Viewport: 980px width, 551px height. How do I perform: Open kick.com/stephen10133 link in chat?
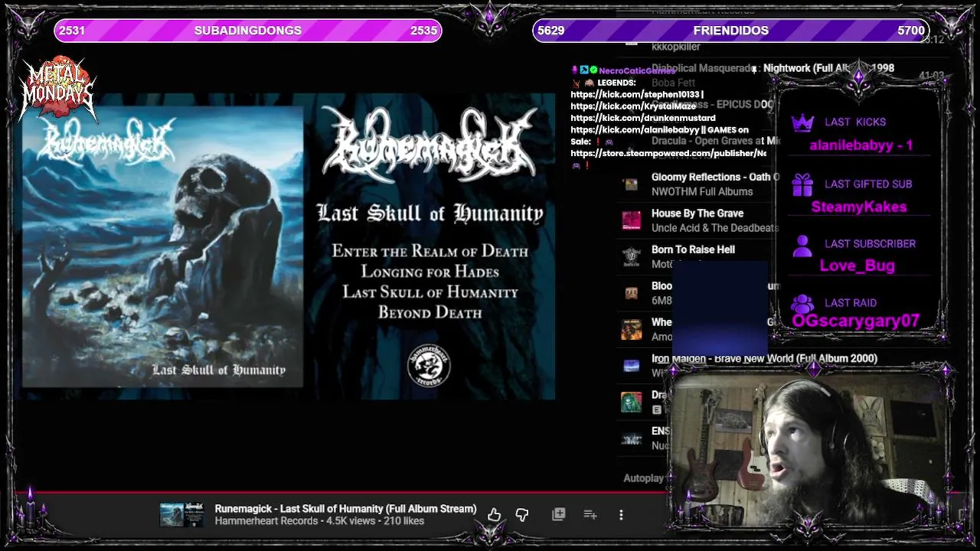click(636, 94)
